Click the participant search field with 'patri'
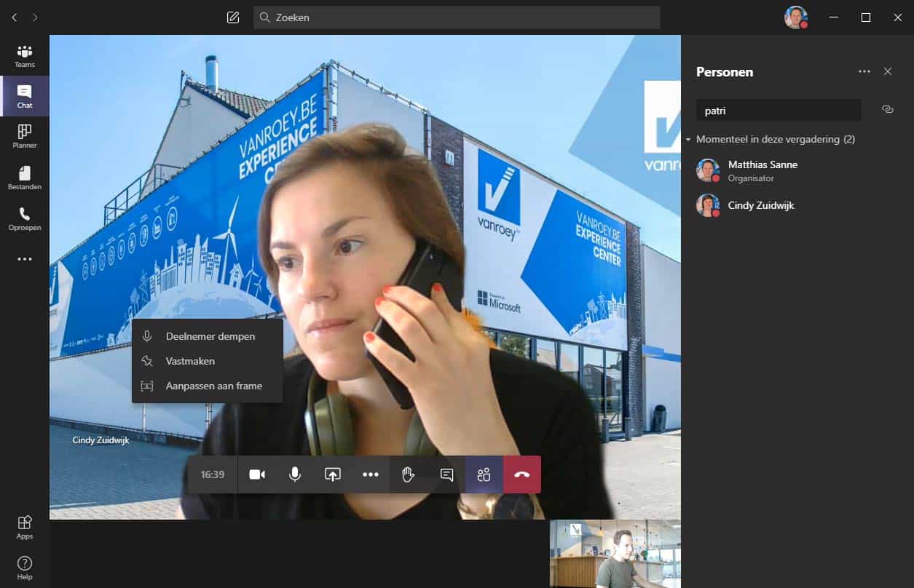This screenshot has height=588, width=914. pyautogui.click(x=779, y=110)
